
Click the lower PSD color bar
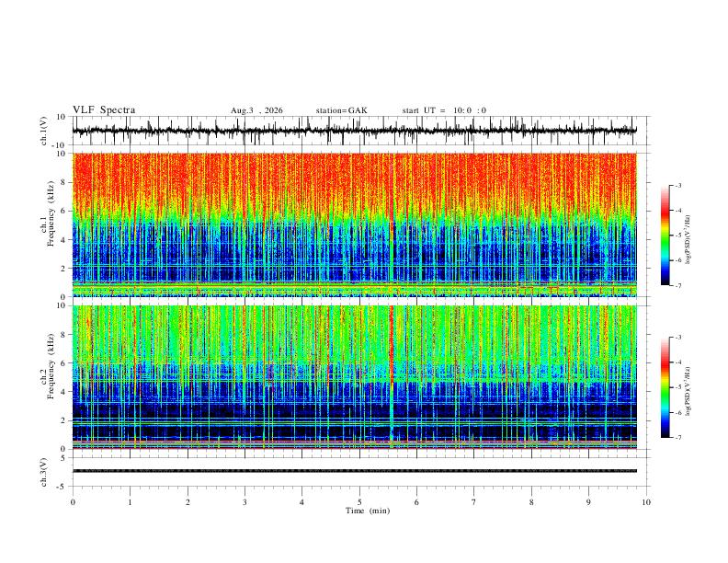click(665, 387)
